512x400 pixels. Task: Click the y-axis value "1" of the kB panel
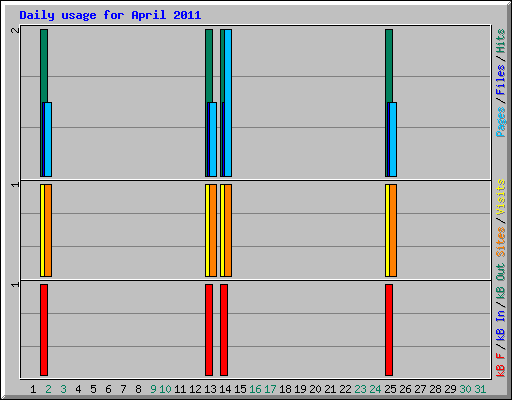(x=15, y=284)
